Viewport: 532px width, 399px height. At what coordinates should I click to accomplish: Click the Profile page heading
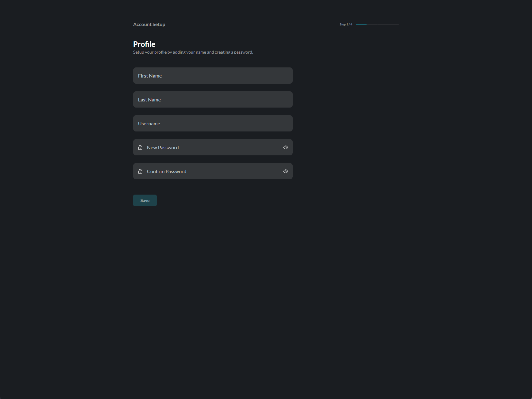coord(144,44)
